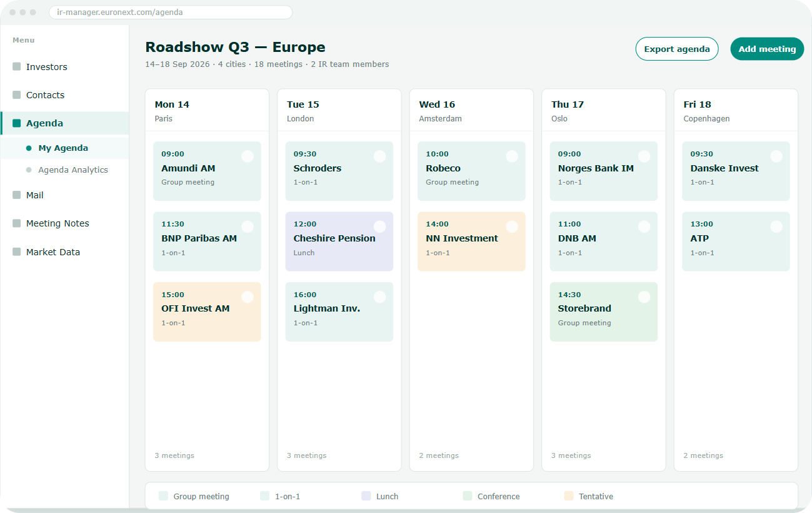The image size is (812, 513).
Task: Click the 1-on-1 legend color swatch
Action: tap(265, 496)
